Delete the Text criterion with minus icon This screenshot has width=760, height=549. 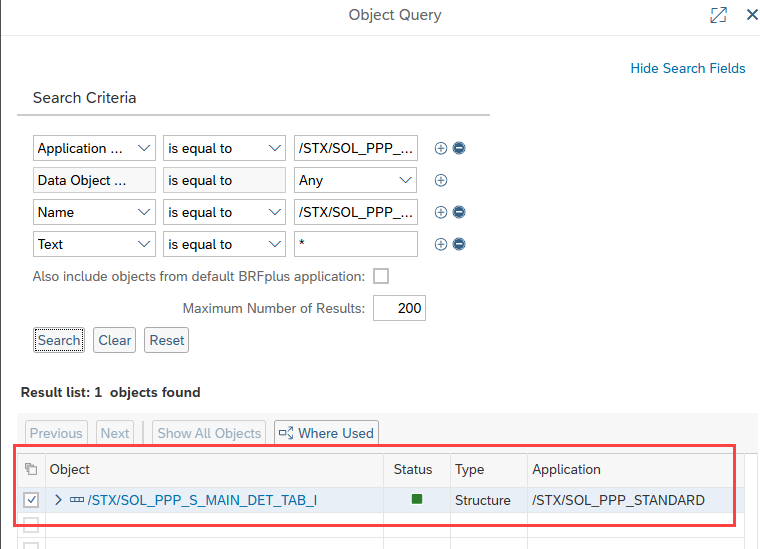pyautogui.click(x=459, y=244)
